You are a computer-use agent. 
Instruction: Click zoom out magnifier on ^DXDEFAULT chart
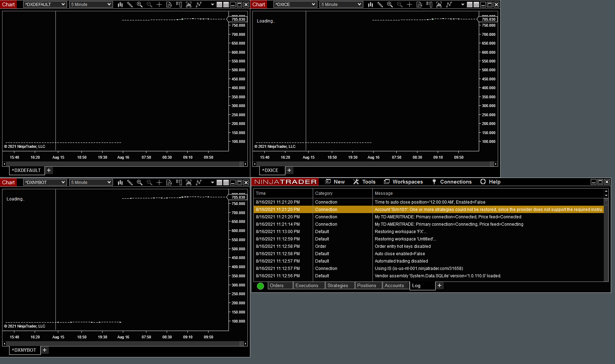coord(150,5)
